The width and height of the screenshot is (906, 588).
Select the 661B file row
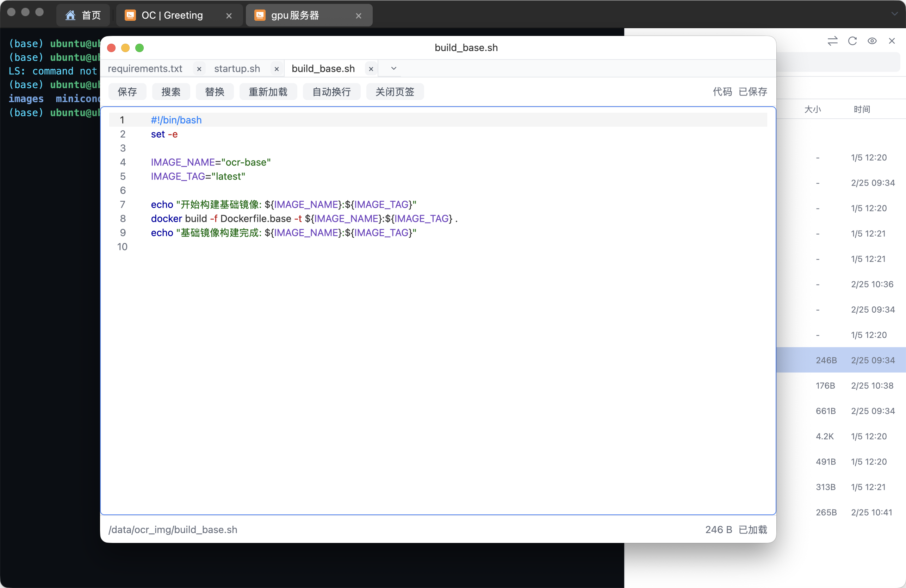(x=841, y=411)
